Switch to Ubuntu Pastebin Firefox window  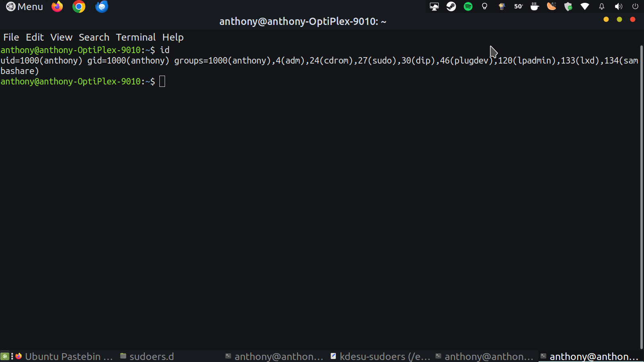[64, 356]
